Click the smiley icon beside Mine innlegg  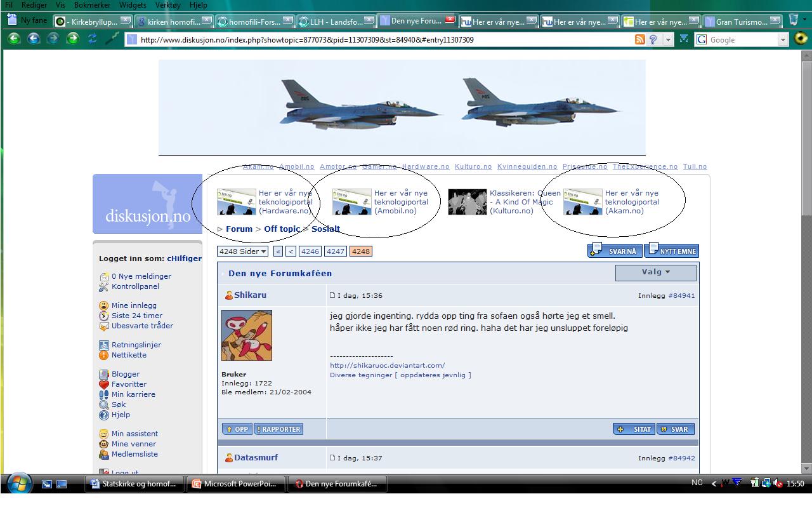104,305
